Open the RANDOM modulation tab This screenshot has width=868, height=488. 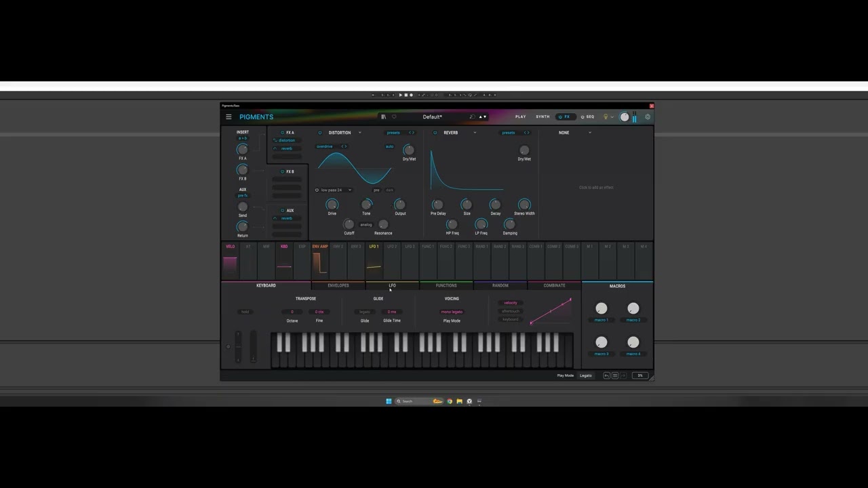(x=500, y=285)
